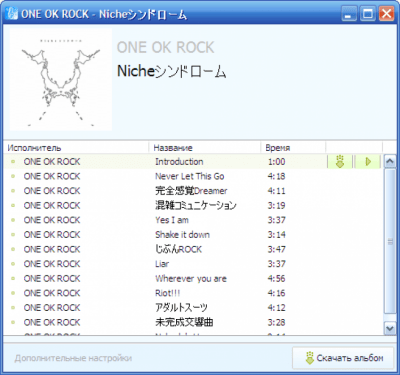
Task: Click the Niche album cover thumbnail
Action: pyautogui.click(x=61, y=80)
